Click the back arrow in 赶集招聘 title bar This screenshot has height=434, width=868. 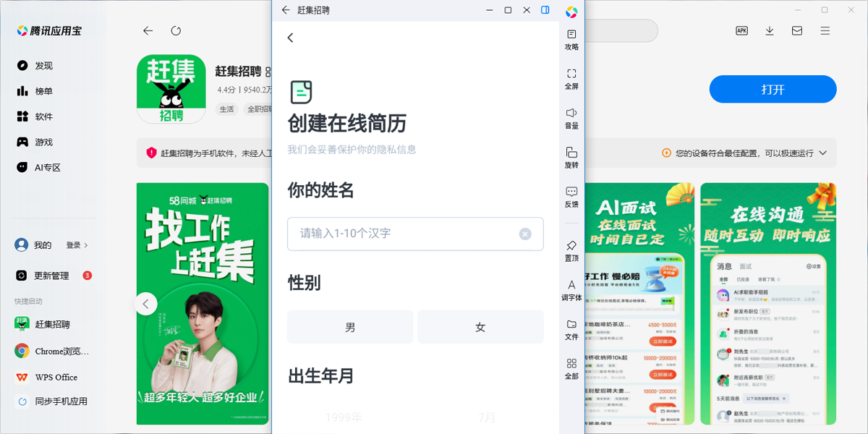[286, 10]
